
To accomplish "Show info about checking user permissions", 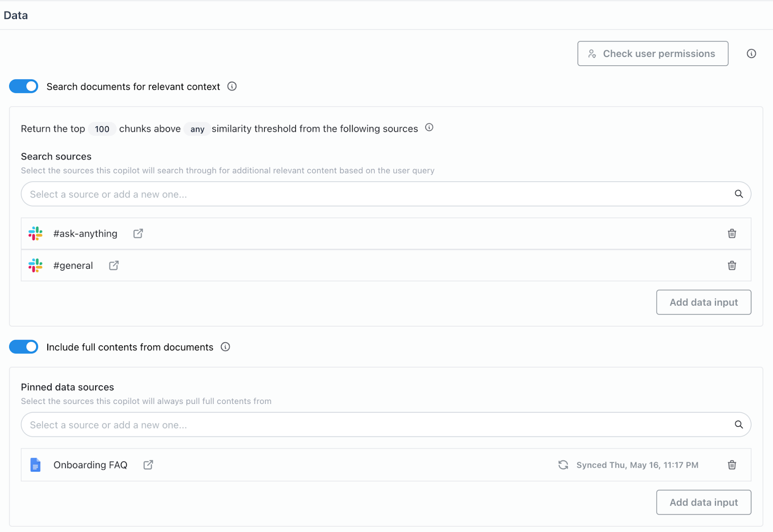I will click(751, 54).
